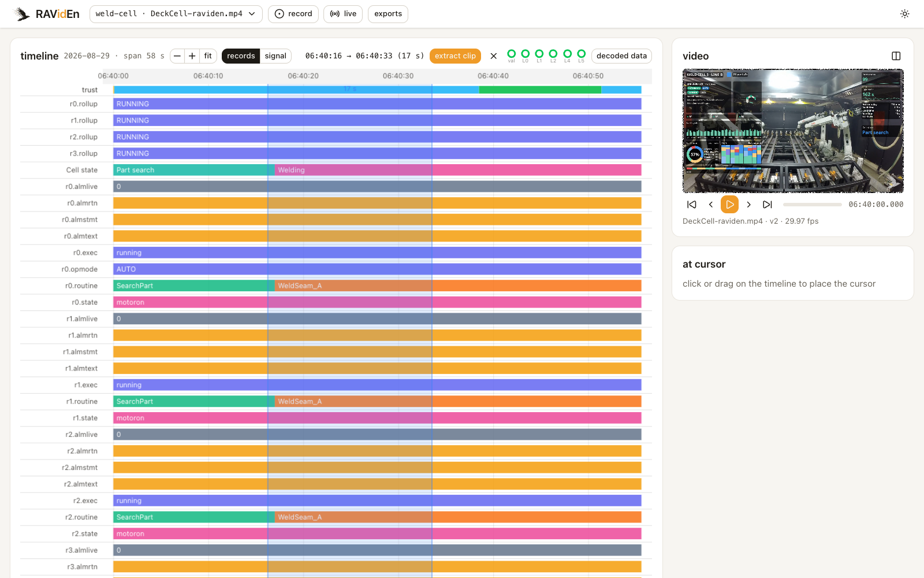Switch to the signal view tab

pyautogui.click(x=275, y=56)
